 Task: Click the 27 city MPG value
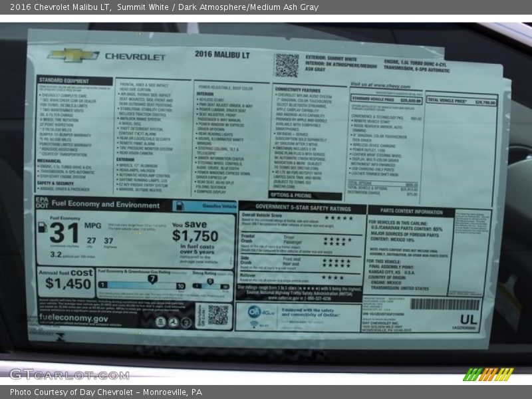(x=91, y=241)
